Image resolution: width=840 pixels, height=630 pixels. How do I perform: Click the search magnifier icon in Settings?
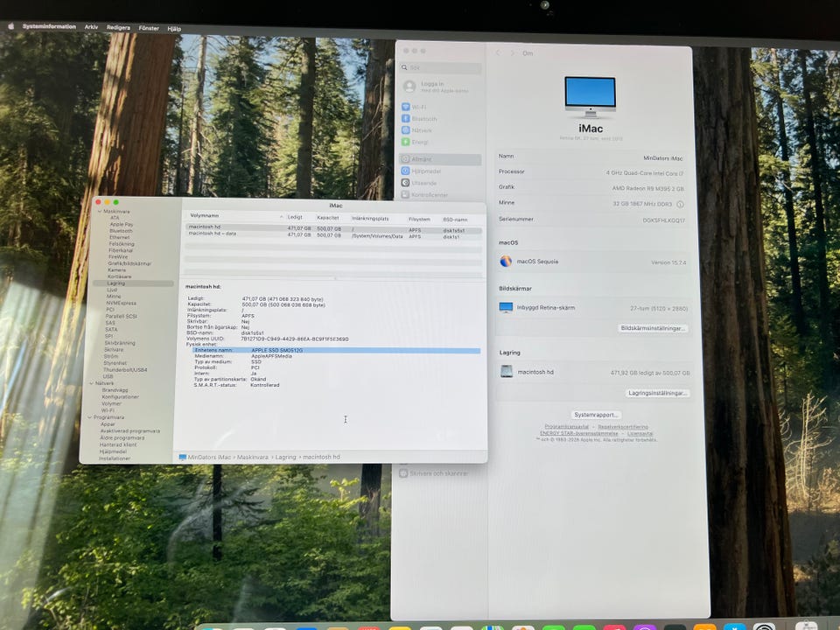pyautogui.click(x=404, y=67)
